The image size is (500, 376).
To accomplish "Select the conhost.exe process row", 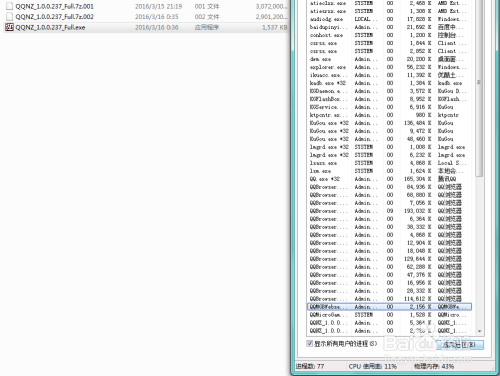I will click(x=389, y=35).
